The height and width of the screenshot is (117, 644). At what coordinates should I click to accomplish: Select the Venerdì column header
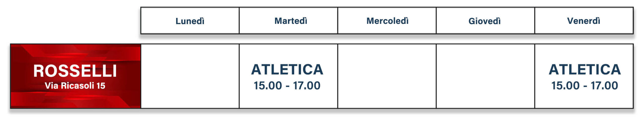tap(584, 21)
